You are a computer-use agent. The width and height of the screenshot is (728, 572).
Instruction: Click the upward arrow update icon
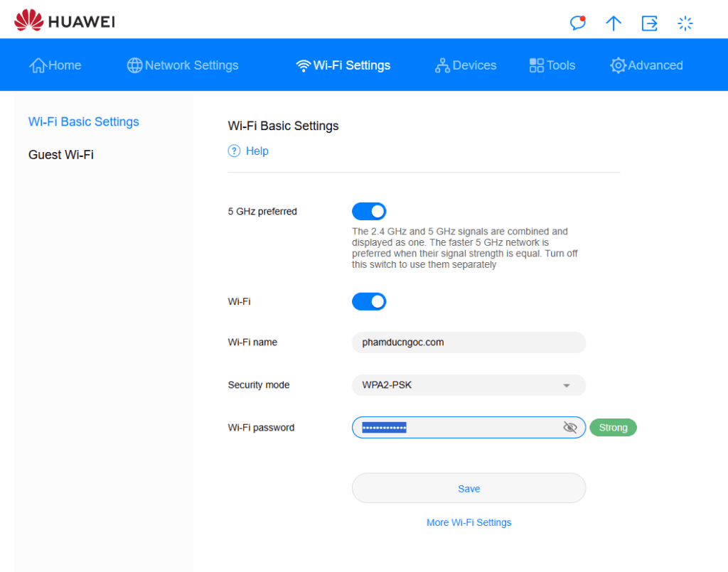click(614, 23)
